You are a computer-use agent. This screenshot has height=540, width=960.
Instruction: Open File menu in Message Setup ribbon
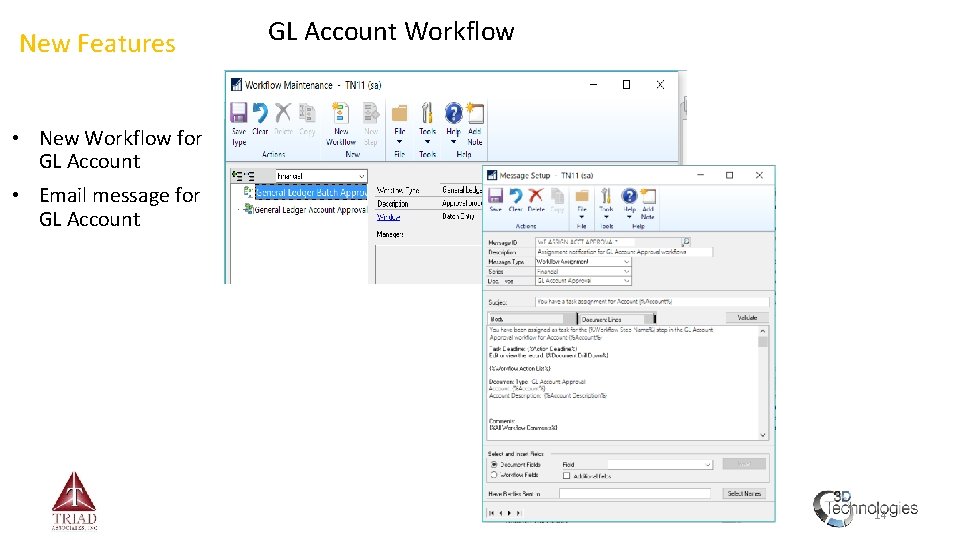click(x=582, y=205)
